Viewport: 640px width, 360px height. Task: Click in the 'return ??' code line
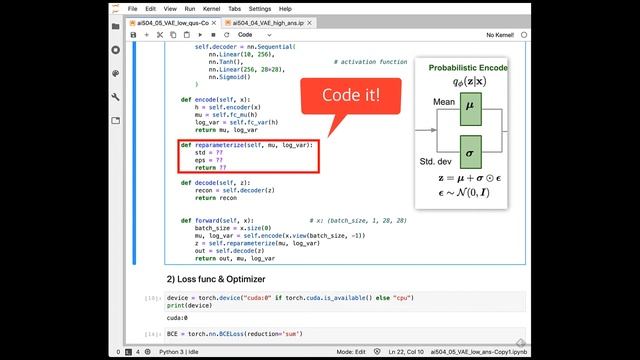click(x=210, y=168)
